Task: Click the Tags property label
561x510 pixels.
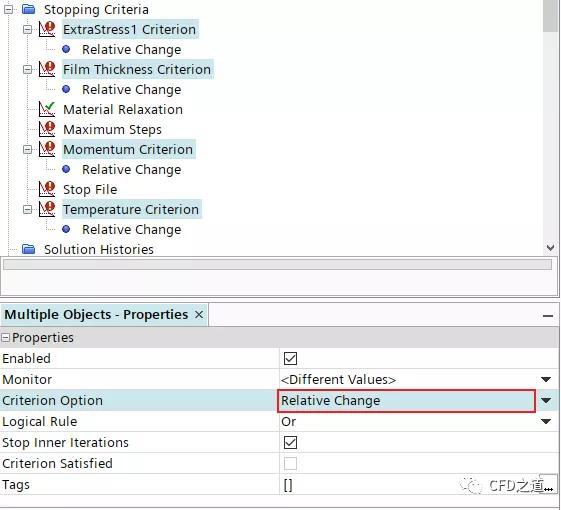Action: coord(16,485)
